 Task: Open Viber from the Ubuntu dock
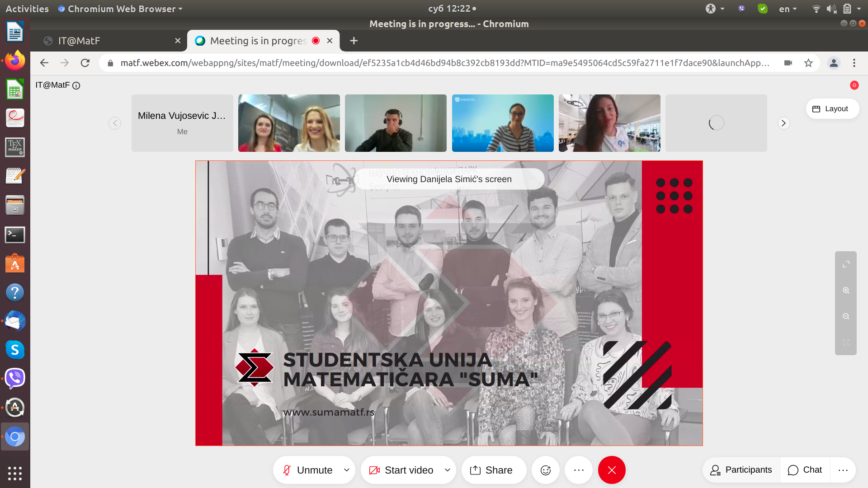coord(15,379)
